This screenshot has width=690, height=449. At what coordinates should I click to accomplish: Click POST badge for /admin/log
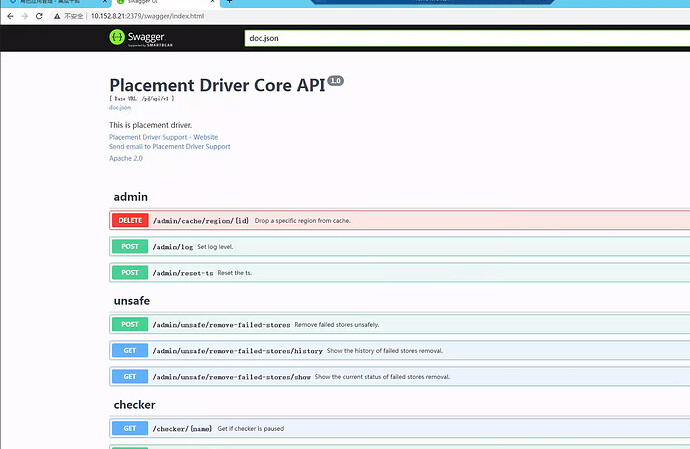[x=130, y=247]
